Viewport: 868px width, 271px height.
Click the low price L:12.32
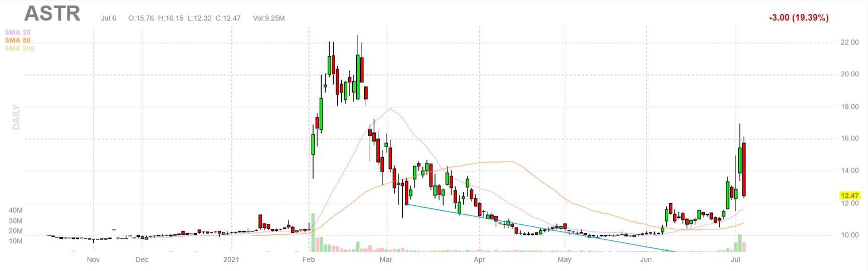pyautogui.click(x=199, y=18)
